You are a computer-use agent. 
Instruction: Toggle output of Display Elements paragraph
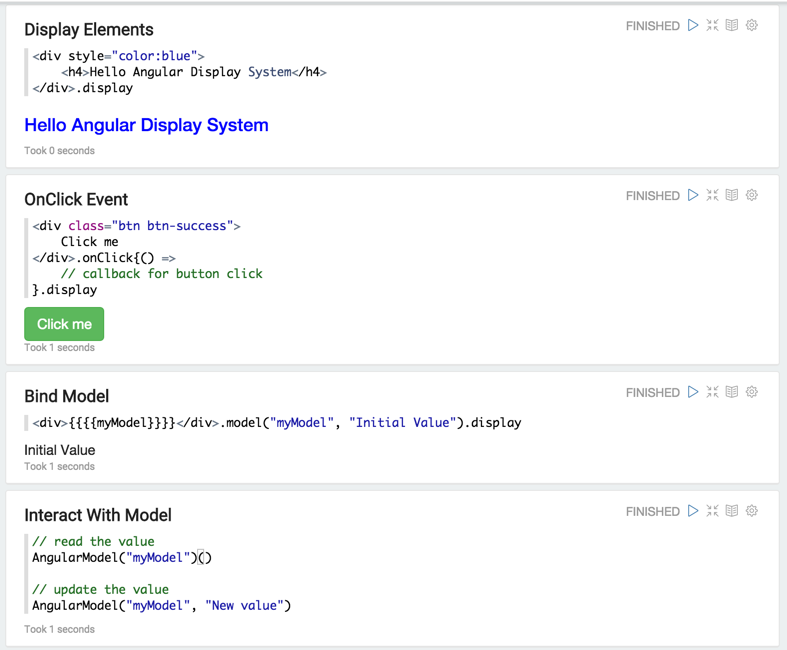732,25
